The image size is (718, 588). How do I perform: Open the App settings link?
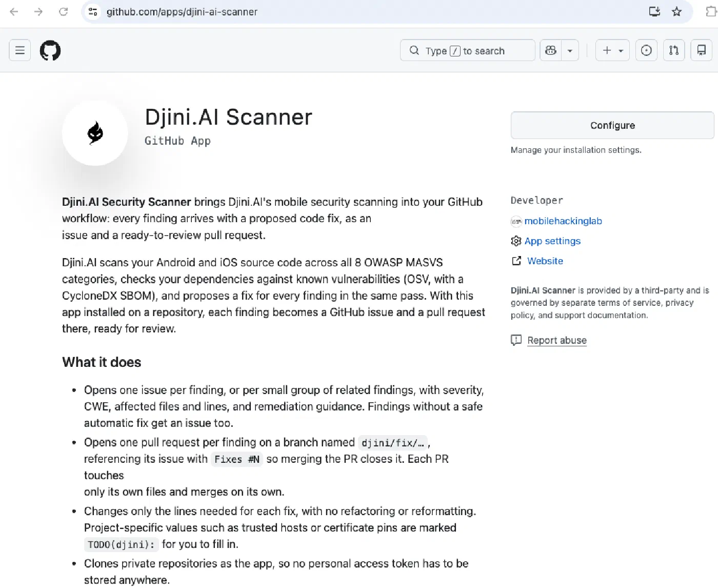[x=552, y=241]
